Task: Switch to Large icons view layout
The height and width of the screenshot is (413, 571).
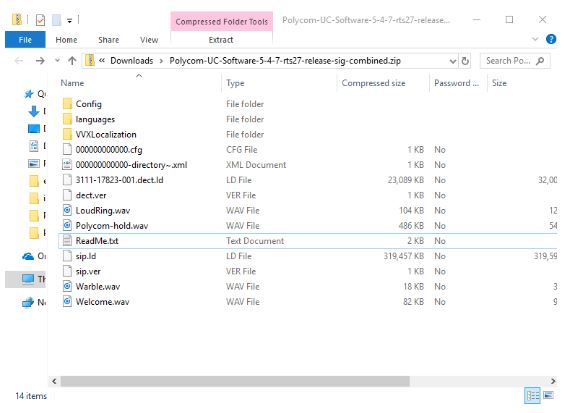Action: click(x=548, y=396)
